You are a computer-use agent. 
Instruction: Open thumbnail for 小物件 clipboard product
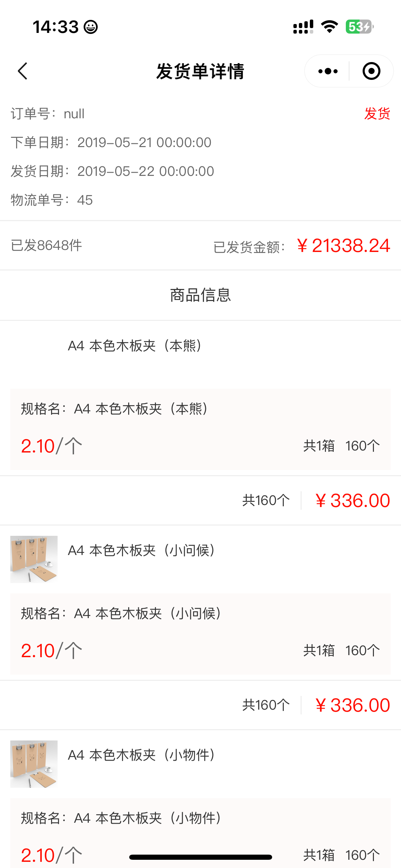coord(34,764)
